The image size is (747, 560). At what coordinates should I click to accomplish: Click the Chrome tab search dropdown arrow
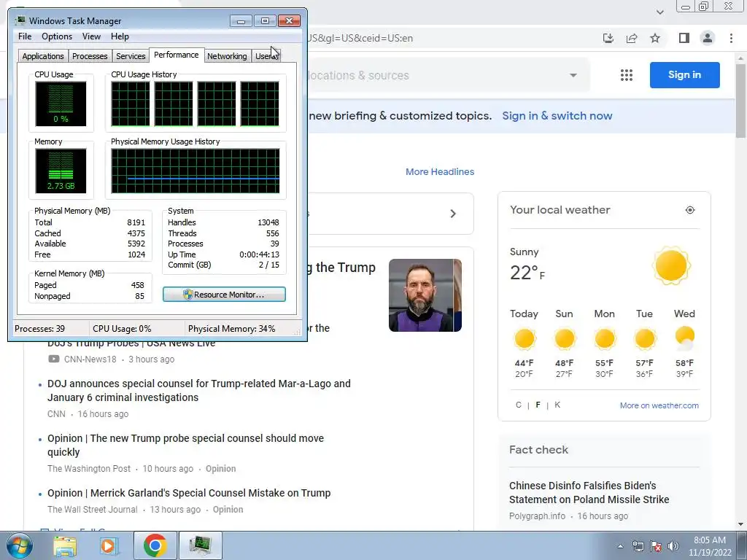(659, 12)
